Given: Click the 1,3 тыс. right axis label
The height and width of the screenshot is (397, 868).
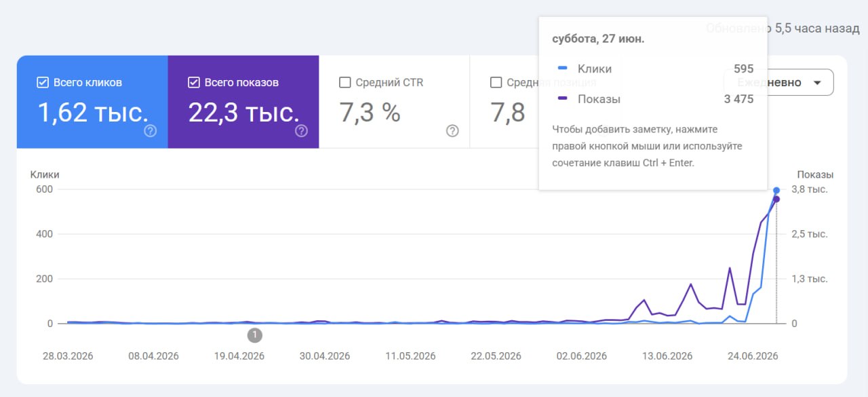Looking at the screenshot, I should pos(810,279).
